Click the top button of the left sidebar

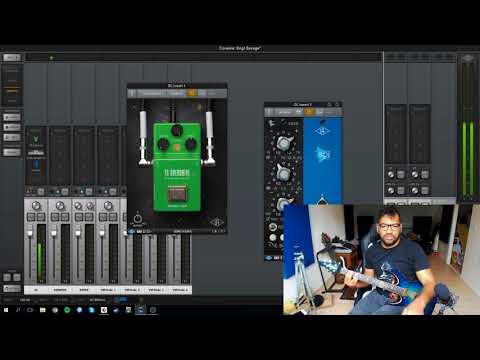(12, 57)
